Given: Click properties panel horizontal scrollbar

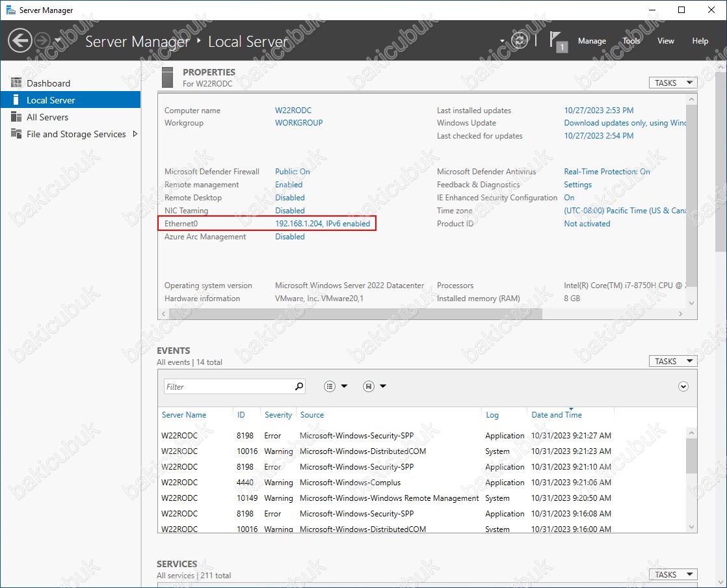Looking at the screenshot, I should click(356, 314).
